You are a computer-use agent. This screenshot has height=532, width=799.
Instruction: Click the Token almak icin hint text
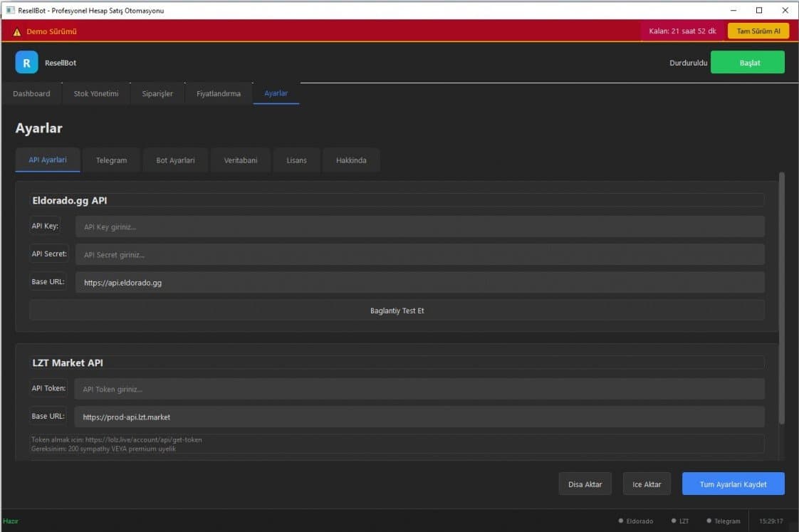117,439
